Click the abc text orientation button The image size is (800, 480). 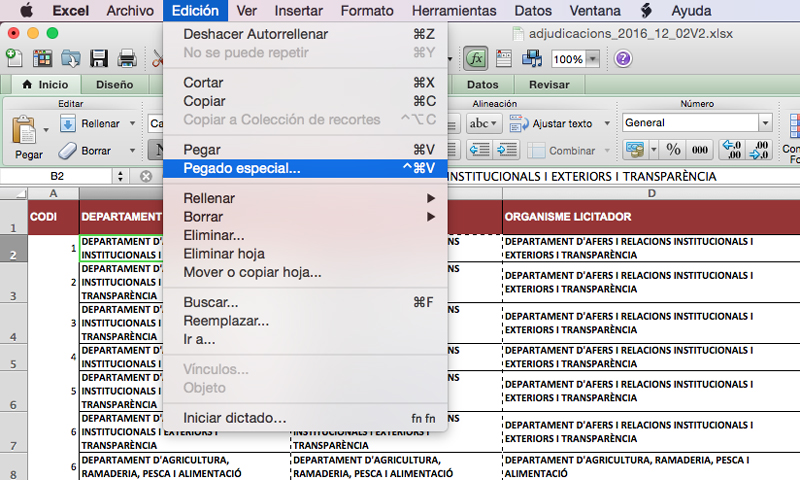point(483,123)
